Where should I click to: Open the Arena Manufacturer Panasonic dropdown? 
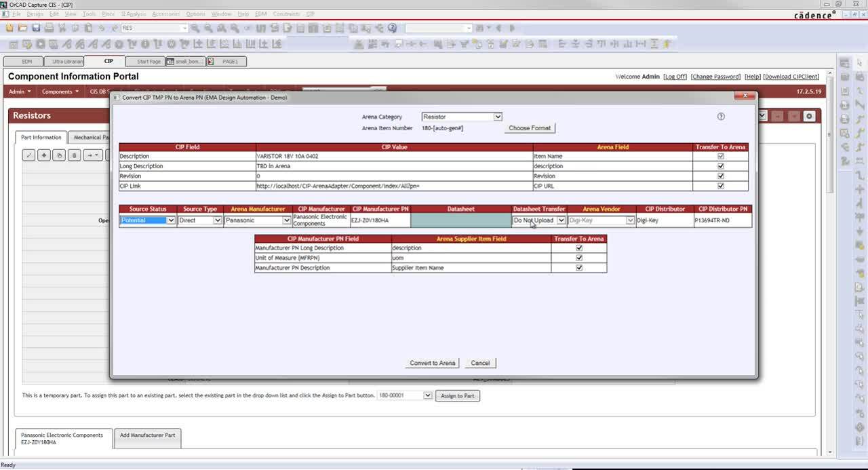(x=258, y=220)
